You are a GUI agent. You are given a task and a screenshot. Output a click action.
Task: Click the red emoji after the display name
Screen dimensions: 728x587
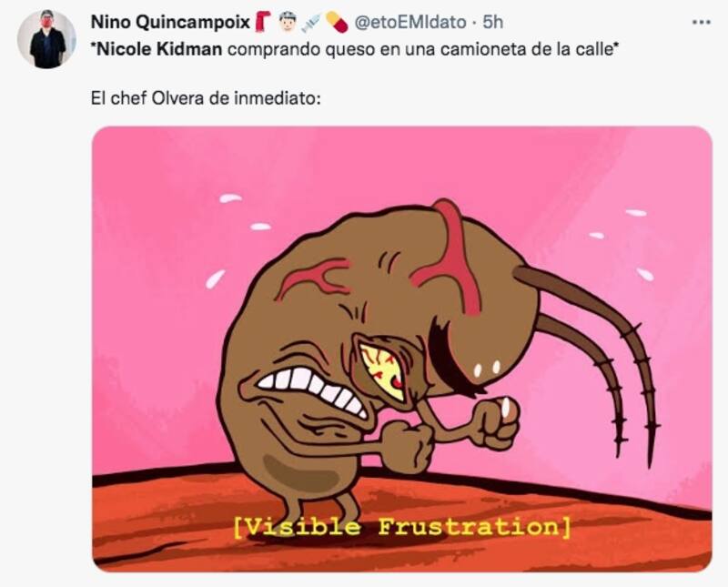263,22
